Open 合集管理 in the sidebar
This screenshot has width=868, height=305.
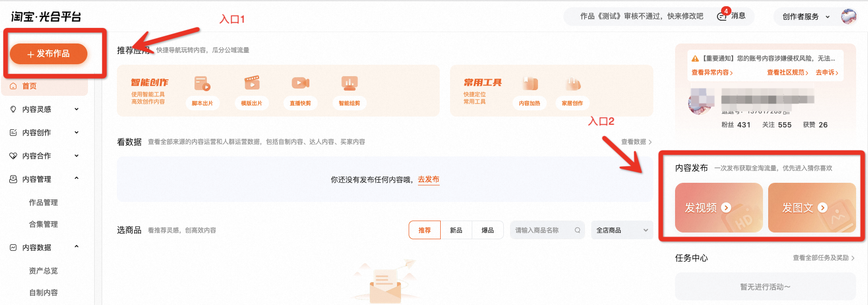[x=43, y=224]
